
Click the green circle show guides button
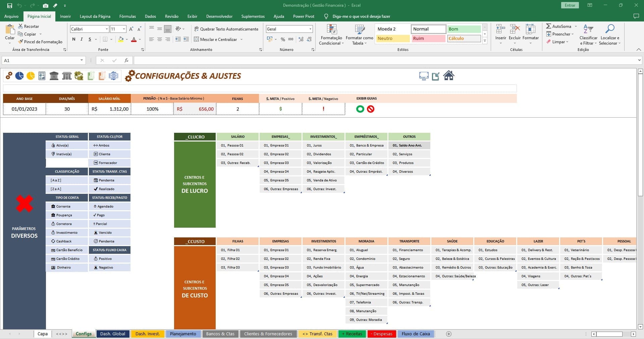(x=360, y=109)
